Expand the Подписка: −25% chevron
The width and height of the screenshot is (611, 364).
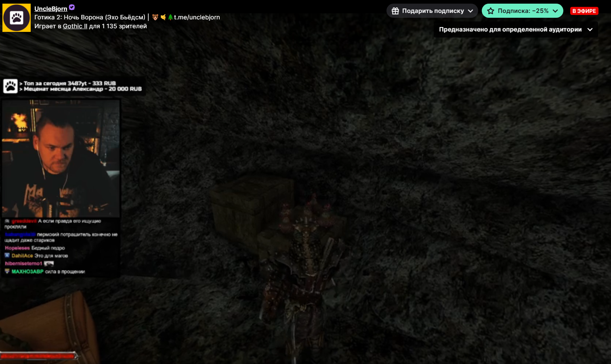click(x=555, y=11)
